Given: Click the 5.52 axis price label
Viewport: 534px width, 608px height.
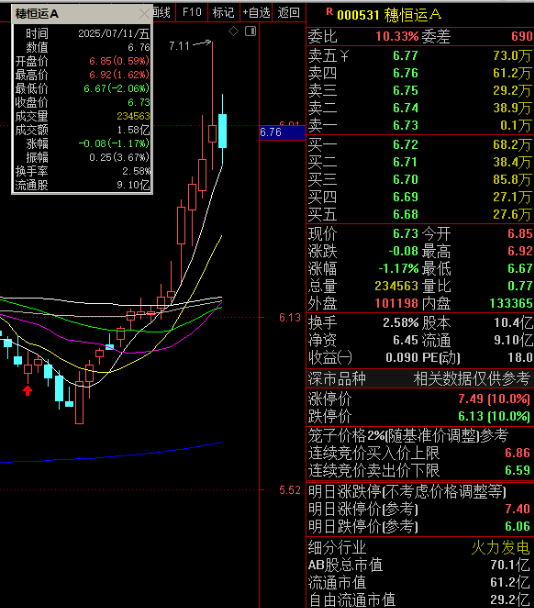Looking at the screenshot, I should (x=290, y=490).
